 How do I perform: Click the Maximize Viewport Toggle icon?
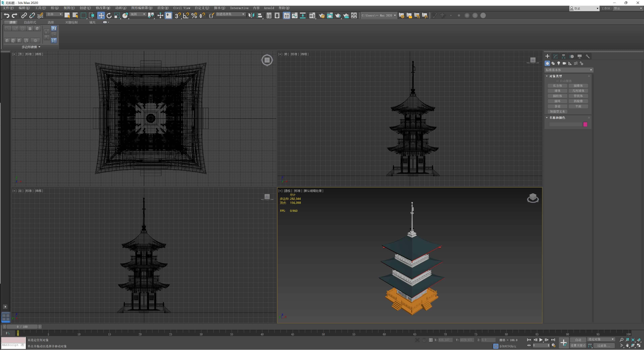tap(639, 346)
